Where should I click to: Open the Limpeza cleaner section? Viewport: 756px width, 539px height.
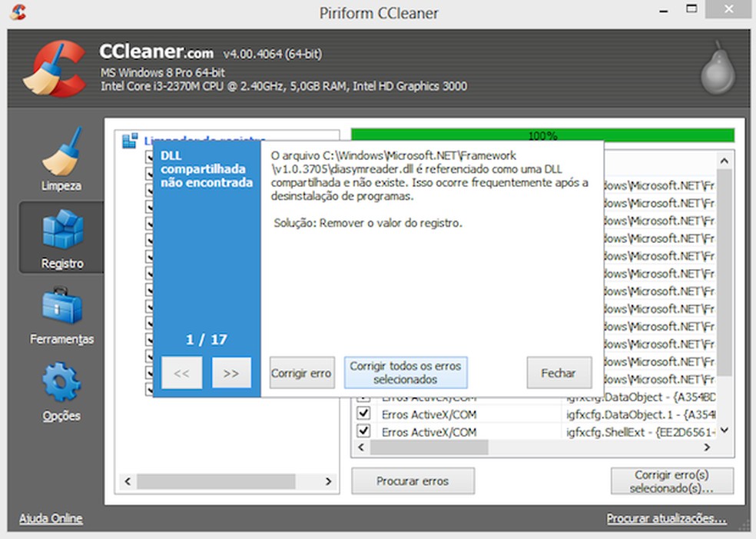click(x=61, y=159)
